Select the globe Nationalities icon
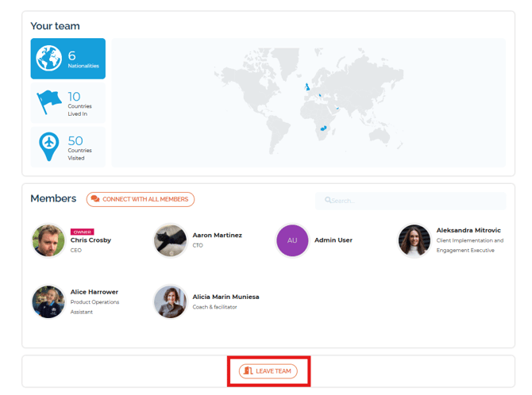Image resolution: width=532 pixels, height=395 pixels. coord(49,58)
